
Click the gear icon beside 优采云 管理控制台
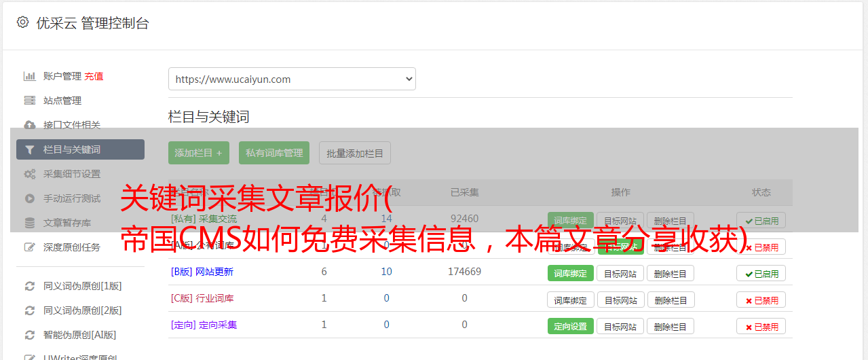22,22
